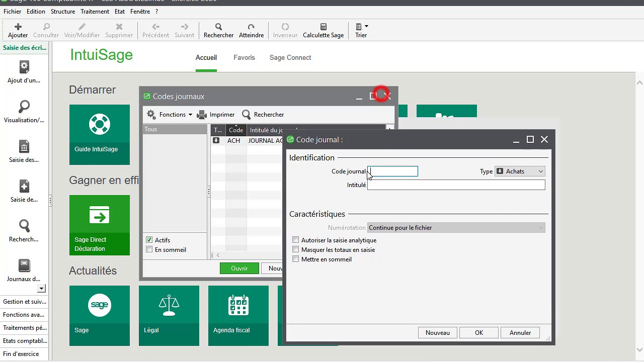Minimize the Codes journaux window

tap(359, 97)
